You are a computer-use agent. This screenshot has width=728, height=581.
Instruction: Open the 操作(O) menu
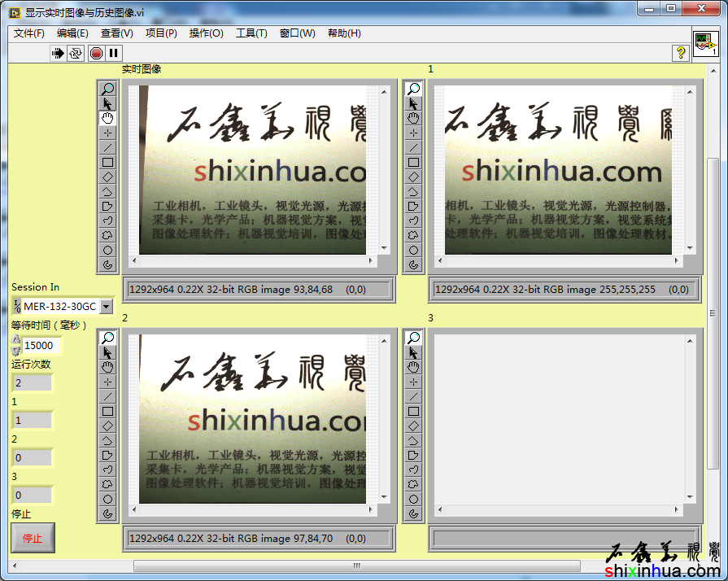pyautogui.click(x=206, y=33)
